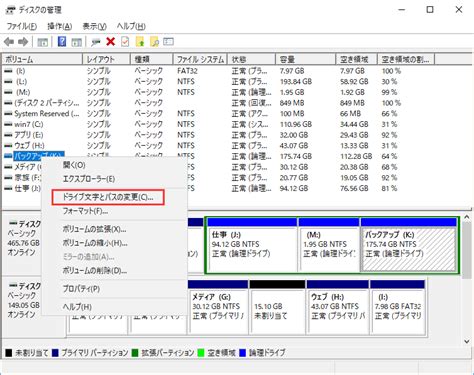
Task: Select the 15.10 GB 未割り当て block
Action: [x=277, y=307]
